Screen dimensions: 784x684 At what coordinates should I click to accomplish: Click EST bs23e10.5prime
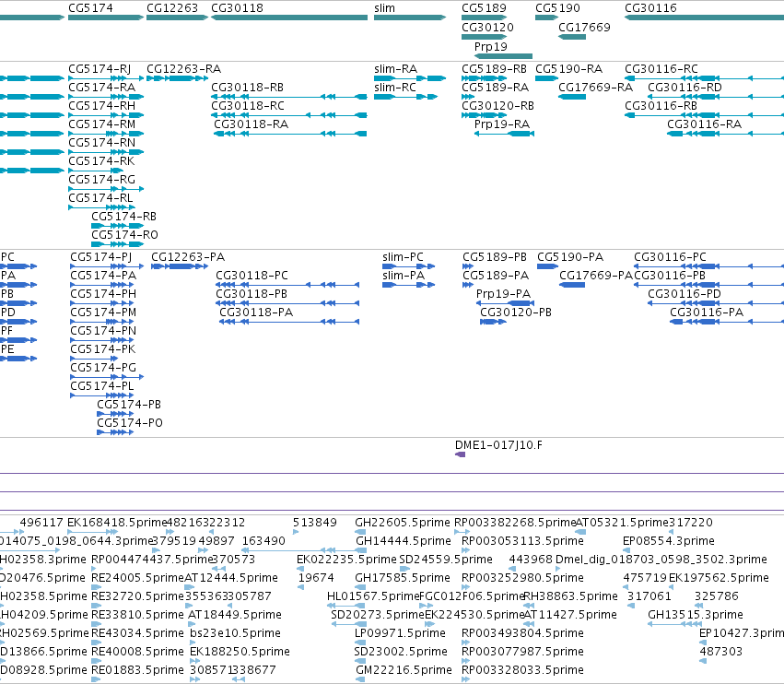click(x=235, y=633)
